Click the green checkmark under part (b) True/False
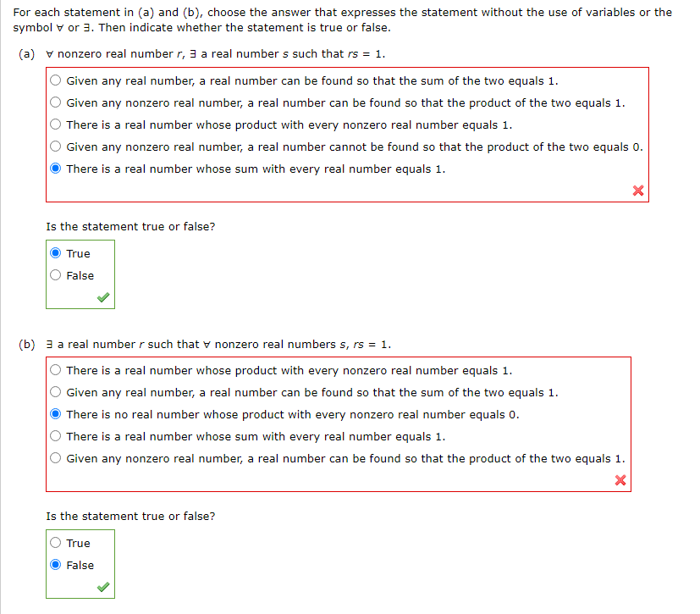 click(x=102, y=587)
